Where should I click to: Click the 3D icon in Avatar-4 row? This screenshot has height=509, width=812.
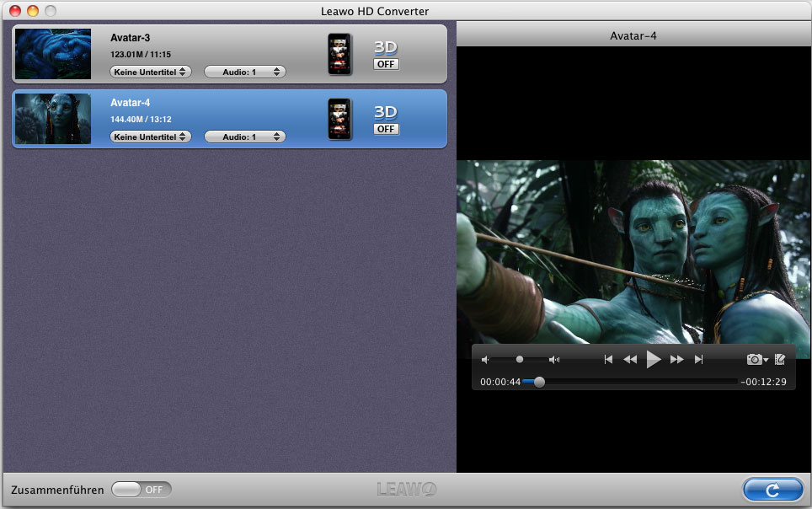click(386, 112)
